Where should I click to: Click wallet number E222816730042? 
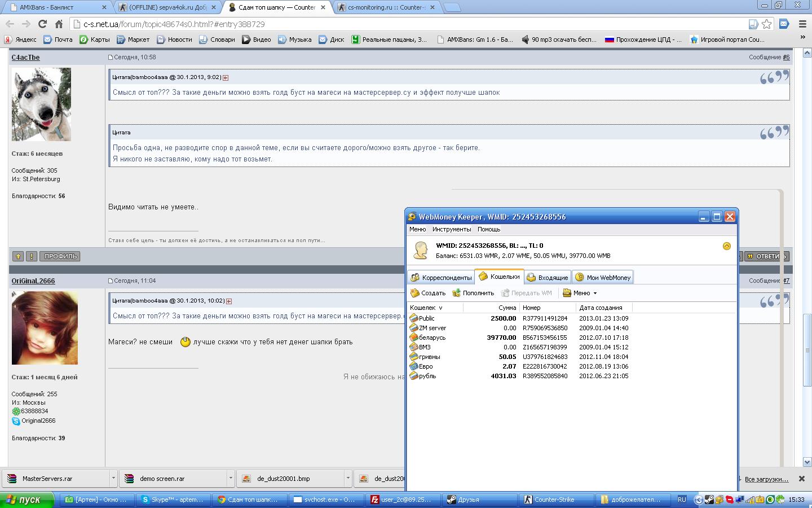click(x=545, y=366)
